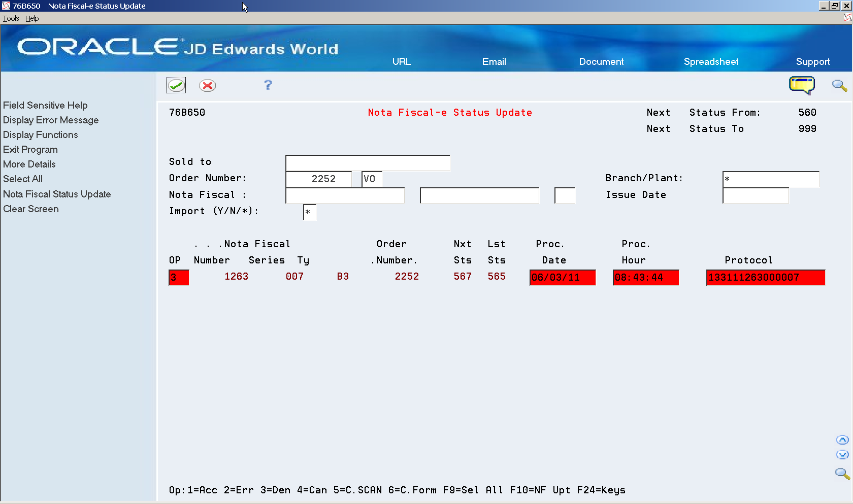The height and width of the screenshot is (504, 853).
Task: Click the function key legend line
Action: (397, 490)
